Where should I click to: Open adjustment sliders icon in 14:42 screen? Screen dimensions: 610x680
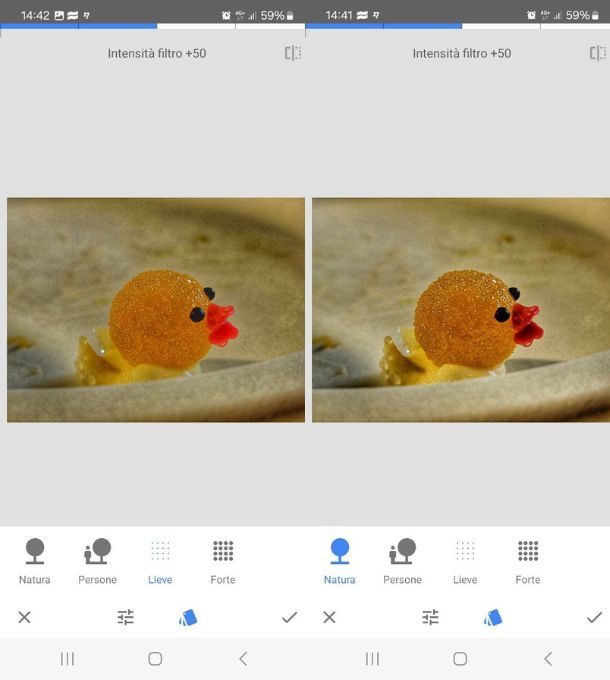coord(126,617)
